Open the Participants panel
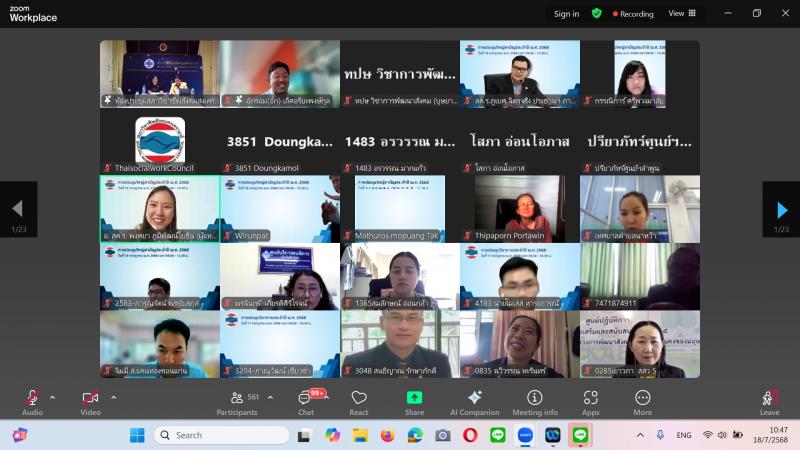The image size is (800, 450). click(x=237, y=402)
